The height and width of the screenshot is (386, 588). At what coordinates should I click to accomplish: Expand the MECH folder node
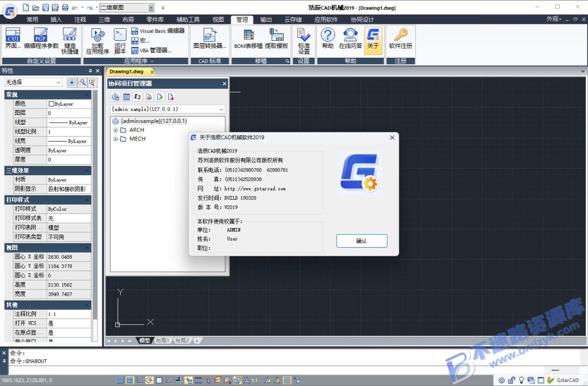(115, 139)
